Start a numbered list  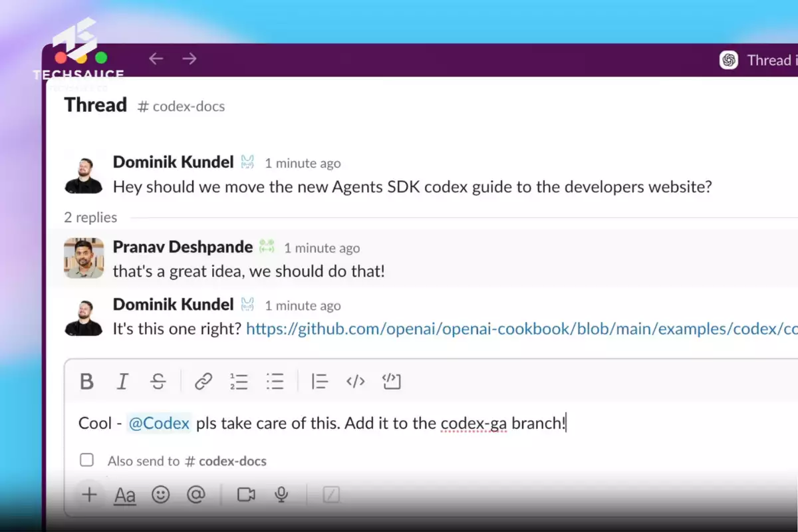point(239,381)
